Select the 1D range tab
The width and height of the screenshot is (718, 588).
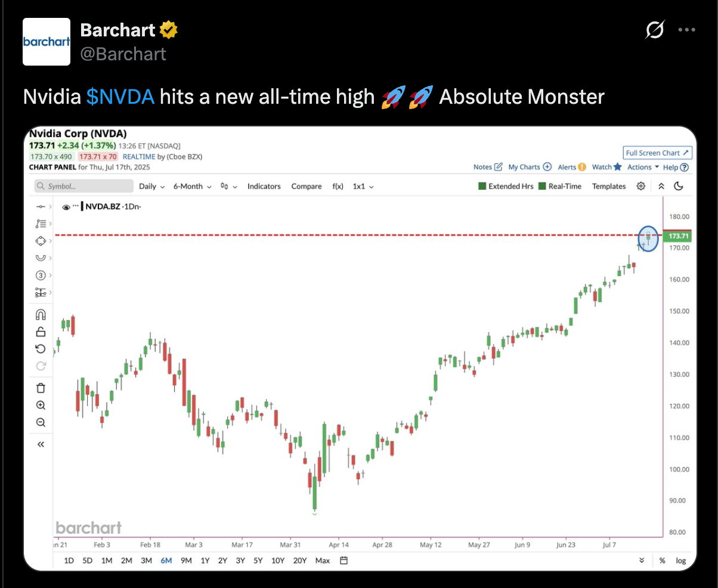point(69,561)
